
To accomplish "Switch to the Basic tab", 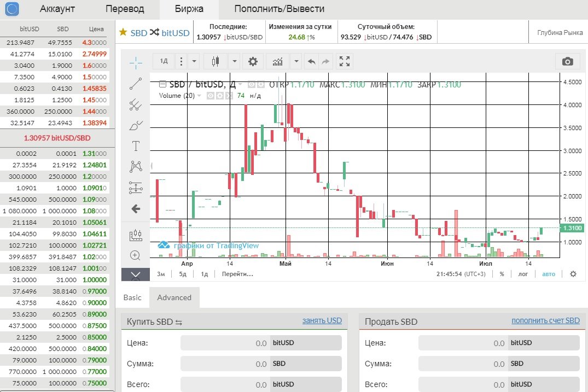I will click(132, 297).
